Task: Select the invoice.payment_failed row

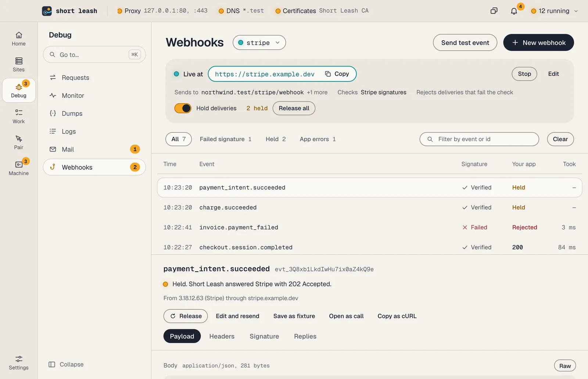Action: (x=369, y=228)
